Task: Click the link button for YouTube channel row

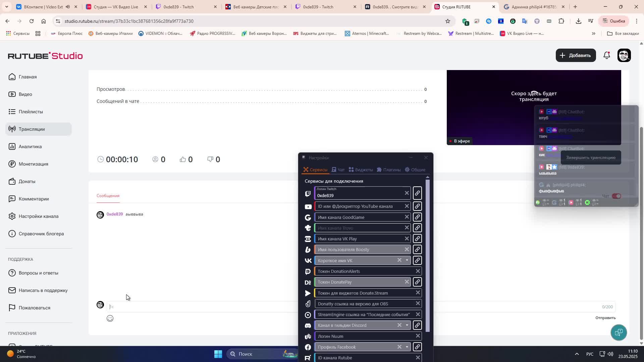Action: 417,206
